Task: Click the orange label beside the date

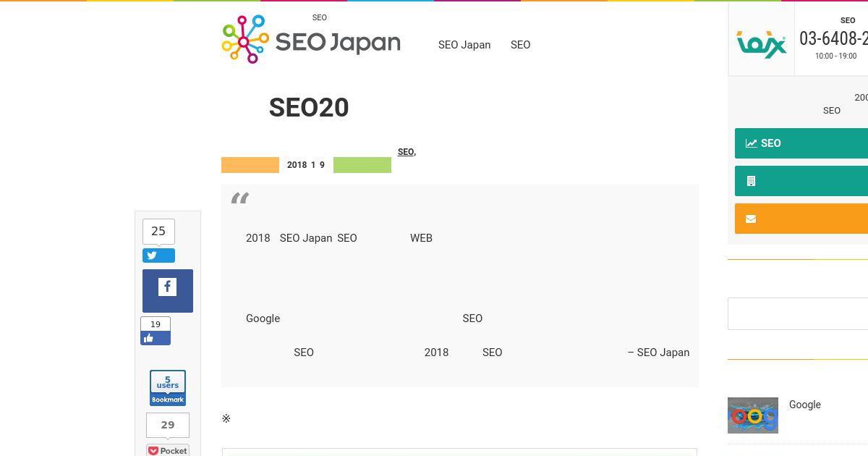Action: (250, 165)
